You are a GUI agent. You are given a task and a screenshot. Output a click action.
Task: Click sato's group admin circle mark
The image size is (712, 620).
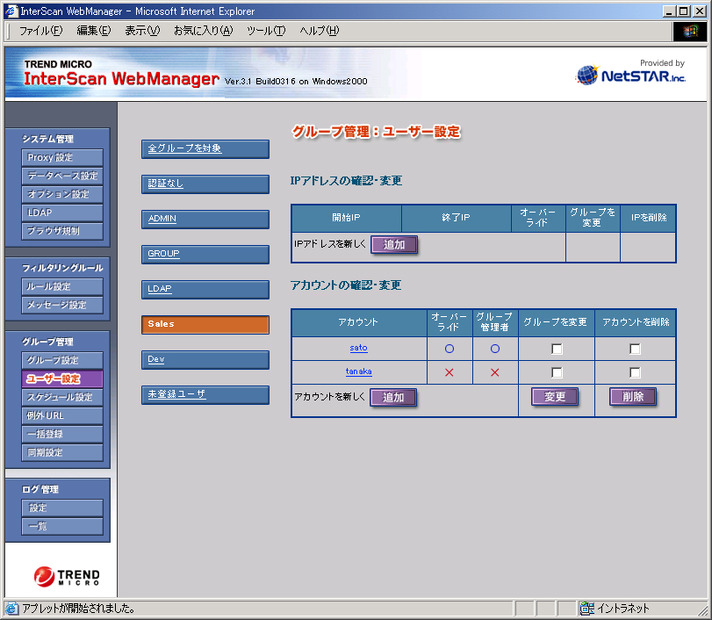click(x=495, y=349)
